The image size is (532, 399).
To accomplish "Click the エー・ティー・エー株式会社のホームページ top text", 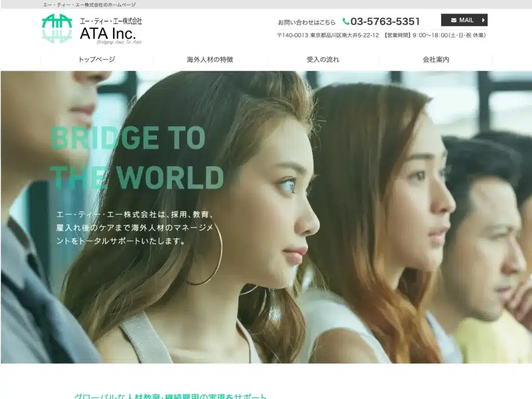I will pos(89,5).
